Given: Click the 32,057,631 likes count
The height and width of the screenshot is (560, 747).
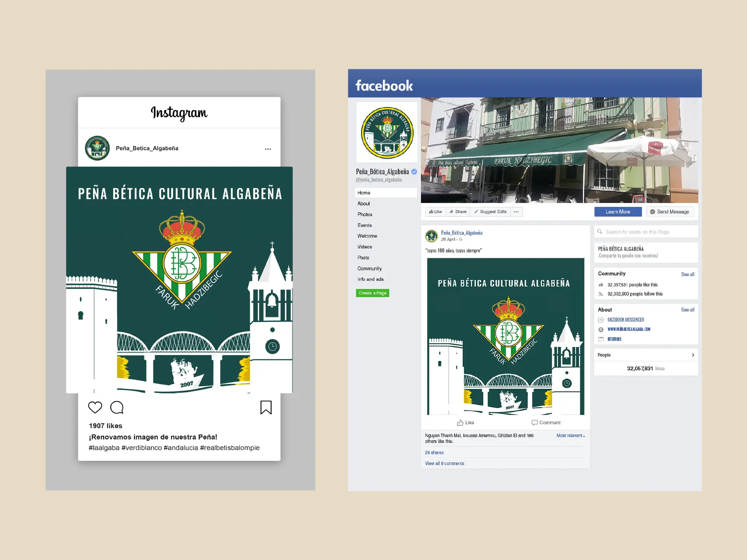Looking at the screenshot, I should [645, 369].
